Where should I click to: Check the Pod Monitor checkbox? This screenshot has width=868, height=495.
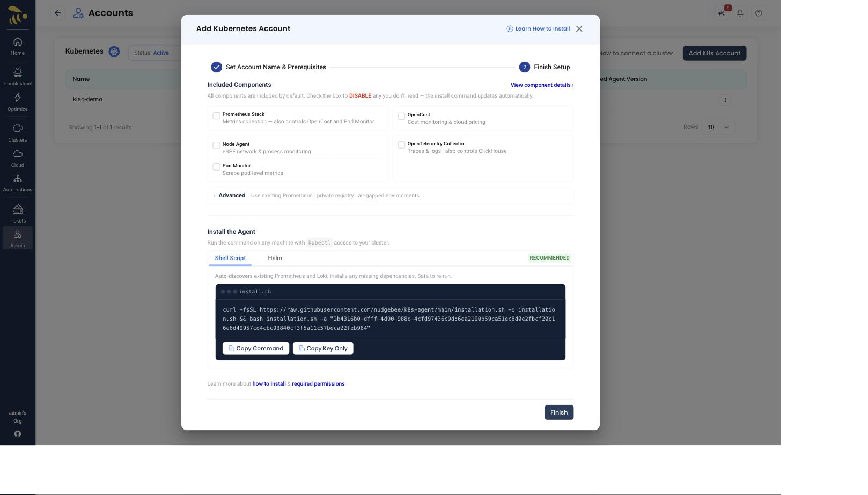click(216, 167)
